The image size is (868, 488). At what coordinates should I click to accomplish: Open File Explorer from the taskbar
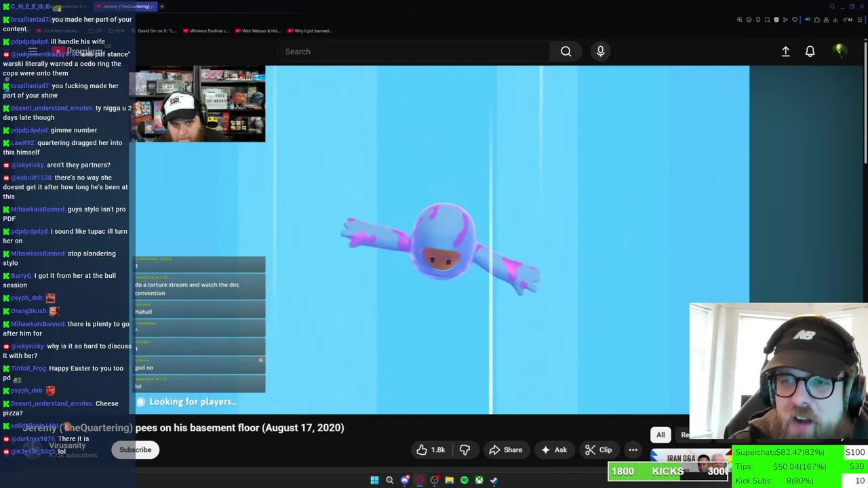pyautogui.click(x=449, y=480)
